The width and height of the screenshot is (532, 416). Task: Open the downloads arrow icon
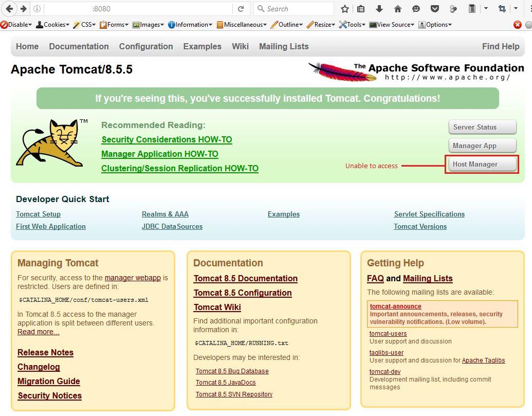click(x=379, y=9)
